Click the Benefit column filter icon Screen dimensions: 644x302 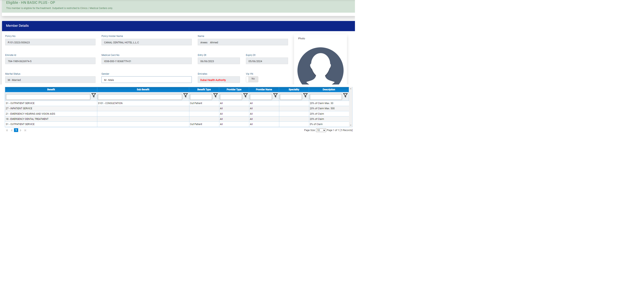93,95
